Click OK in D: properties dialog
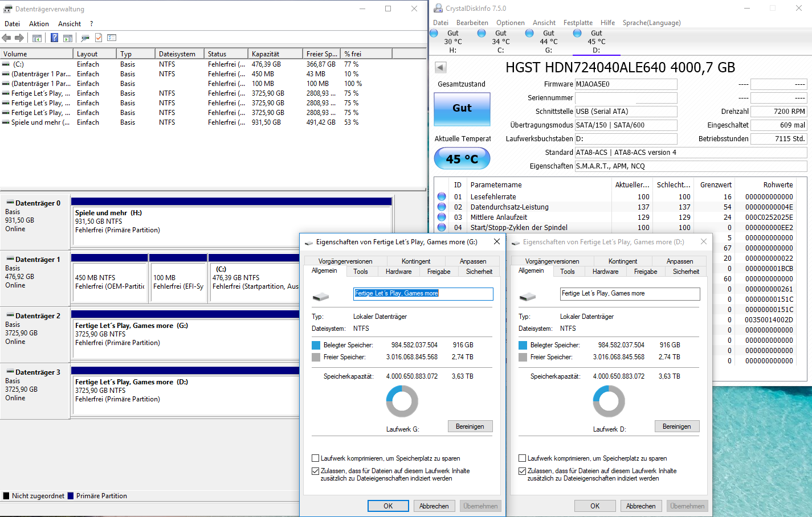 coord(595,506)
